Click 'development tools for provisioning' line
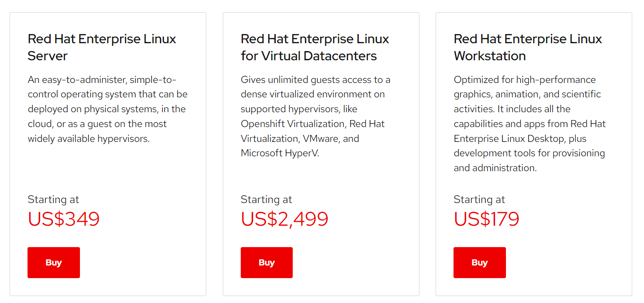This screenshot has width=644, height=303. (529, 153)
